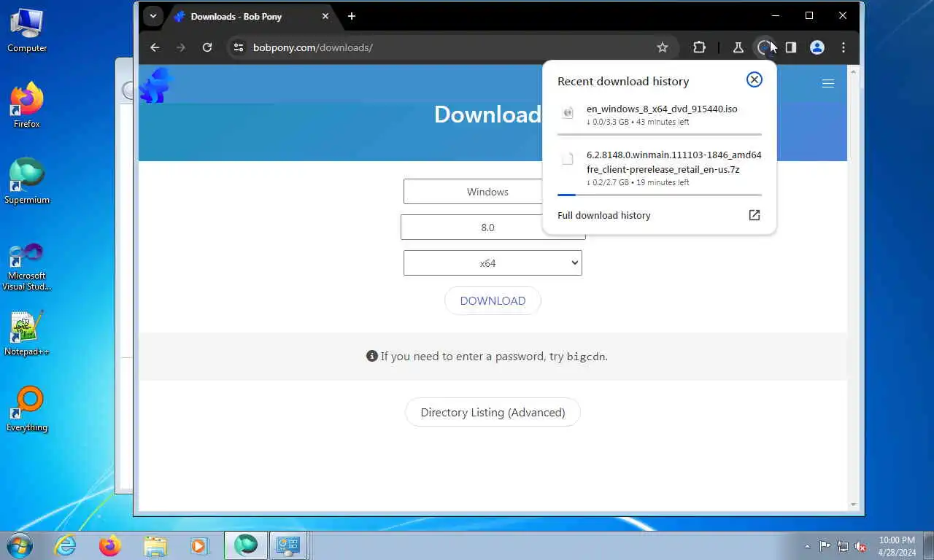
Task: Click the page scrollbar down arrow
Action: tap(853, 505)
